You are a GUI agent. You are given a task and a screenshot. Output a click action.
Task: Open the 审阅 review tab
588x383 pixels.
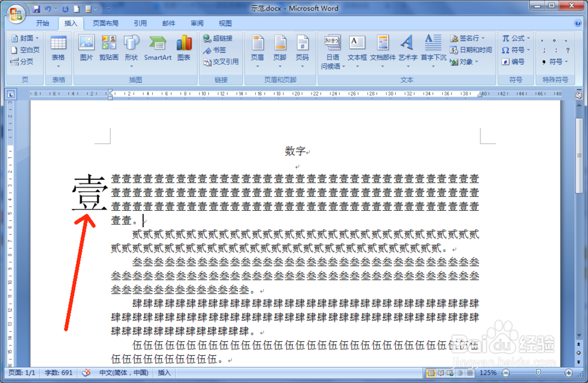pos(196,23)
